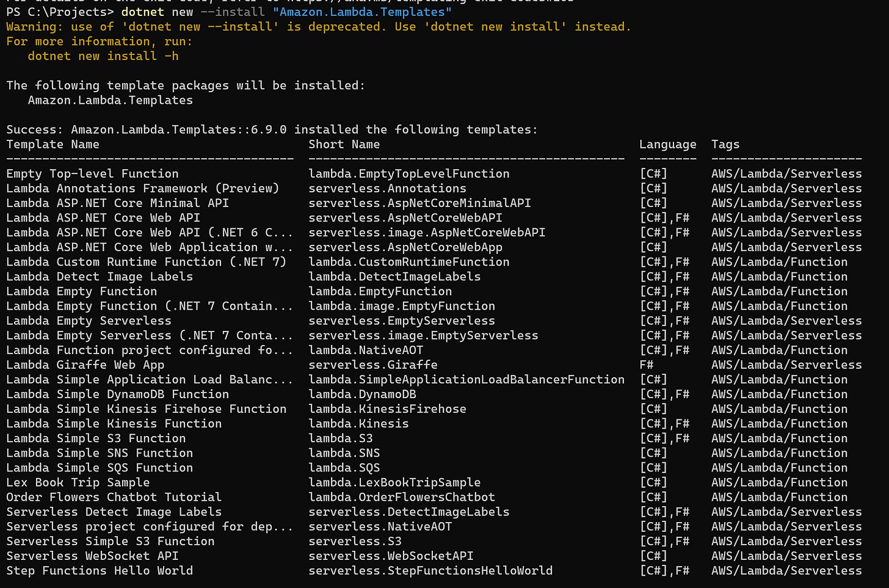The height and width of the screenshot is (588, 889).
Task: Select 'lambda.KinesisFirehose' short name
Action: (387, 408)
